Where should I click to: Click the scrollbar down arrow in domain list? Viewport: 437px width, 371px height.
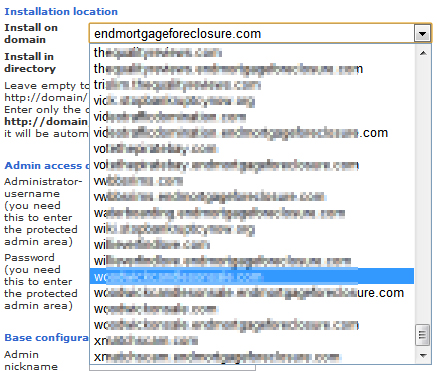[x=423, y=355]
